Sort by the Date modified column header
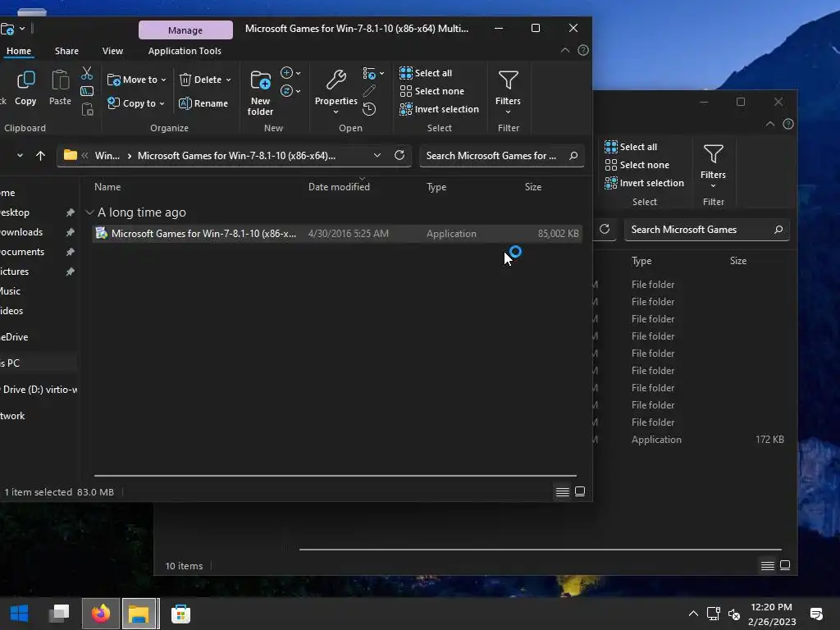Image resolution: width=840 pixels, height=630 pixels. tap(339, 187)
